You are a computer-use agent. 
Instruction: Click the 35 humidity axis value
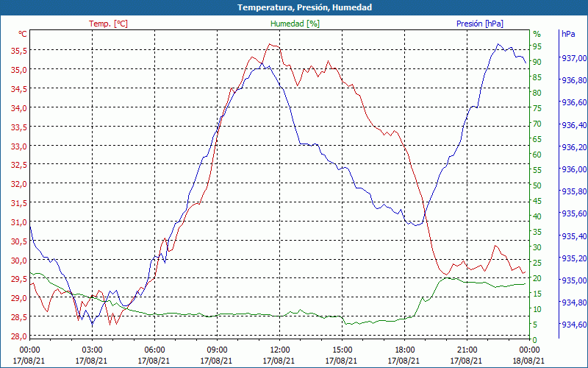(x=537, y=232)
